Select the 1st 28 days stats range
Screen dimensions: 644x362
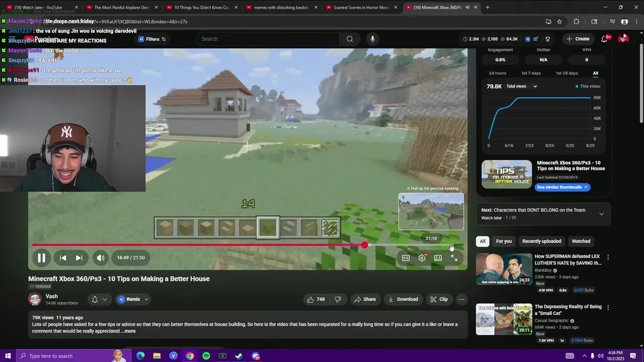tap(567, 73)
